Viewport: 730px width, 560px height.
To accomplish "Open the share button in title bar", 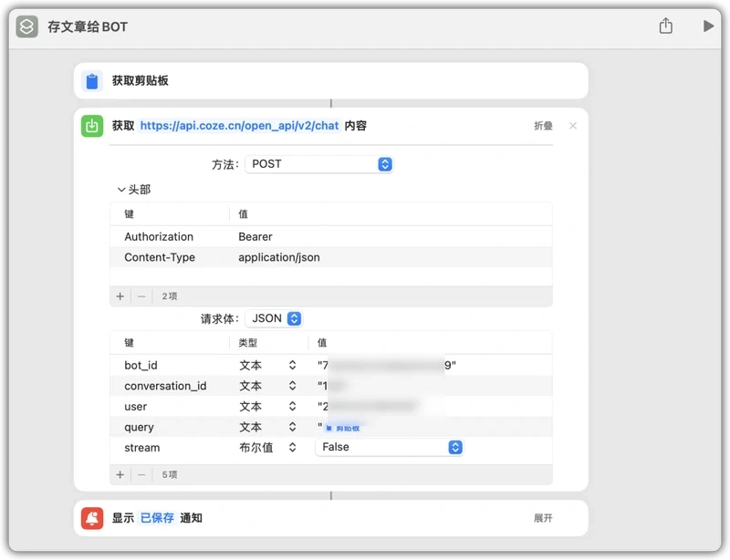I will 666,26.
